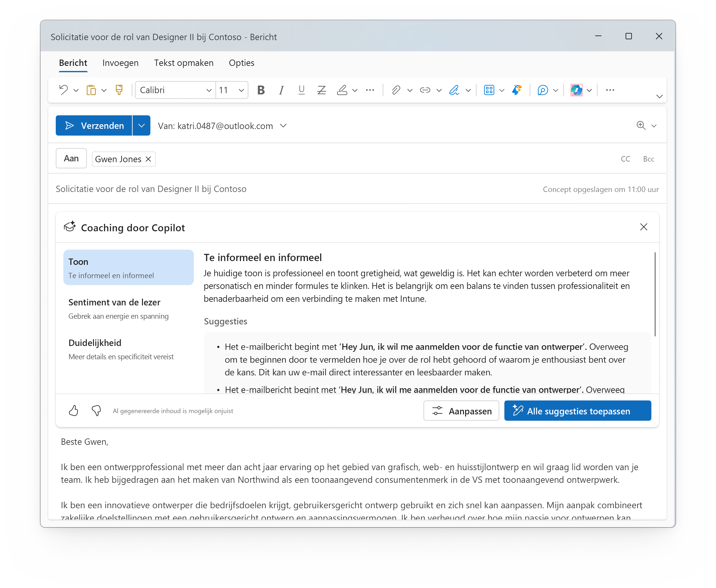The image size is (716, 588).
Task: Expand the Copilot dropdown arrow
Action: tap(589, 90)
